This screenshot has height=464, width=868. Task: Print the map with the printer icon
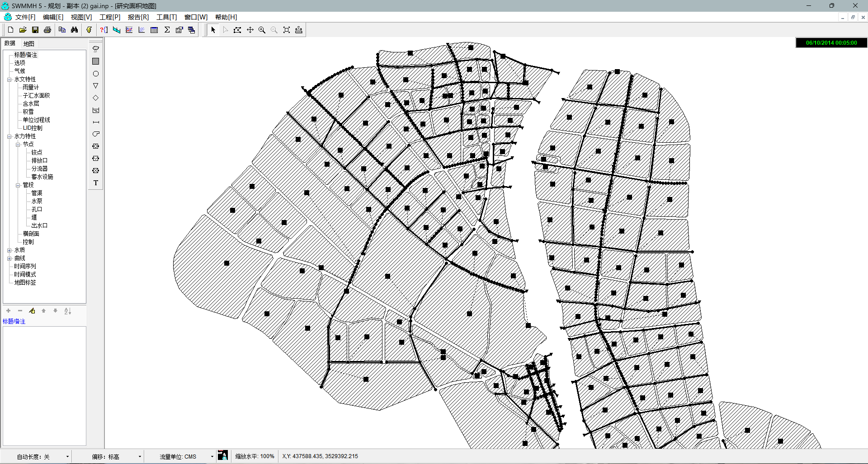(x=47, y=30)
